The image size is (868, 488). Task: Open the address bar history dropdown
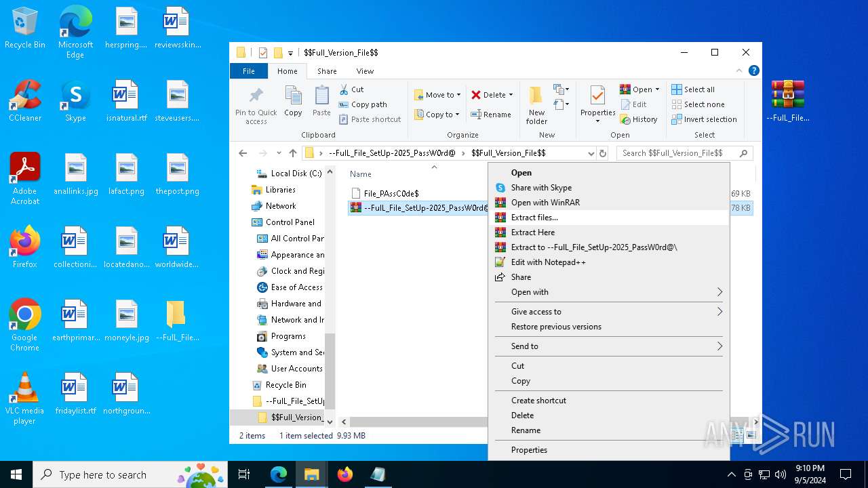click(591, 153)
